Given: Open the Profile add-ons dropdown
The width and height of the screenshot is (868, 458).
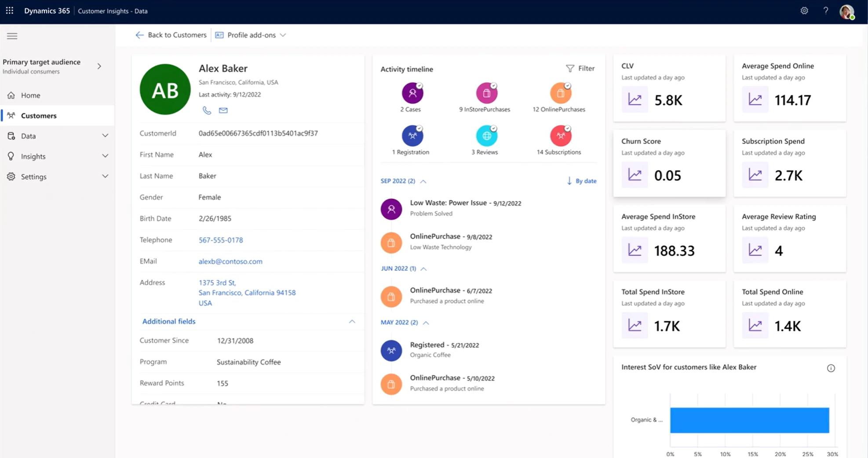Looking at the screenshot, I should coord(251,35).
